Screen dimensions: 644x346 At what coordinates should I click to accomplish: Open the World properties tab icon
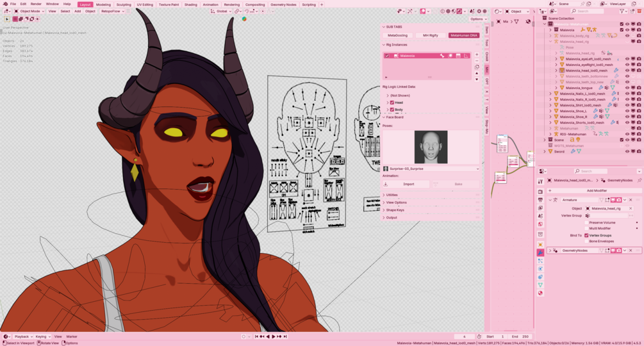tap(540, 224)
